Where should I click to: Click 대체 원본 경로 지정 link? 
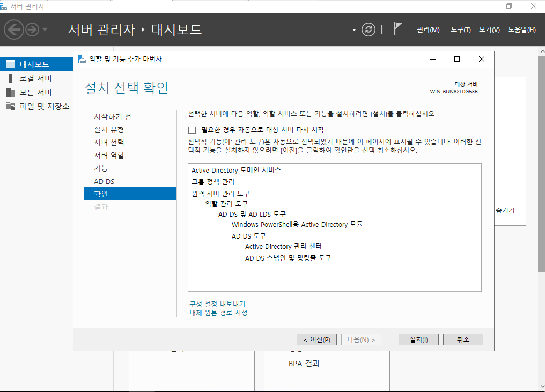[218, 313]
